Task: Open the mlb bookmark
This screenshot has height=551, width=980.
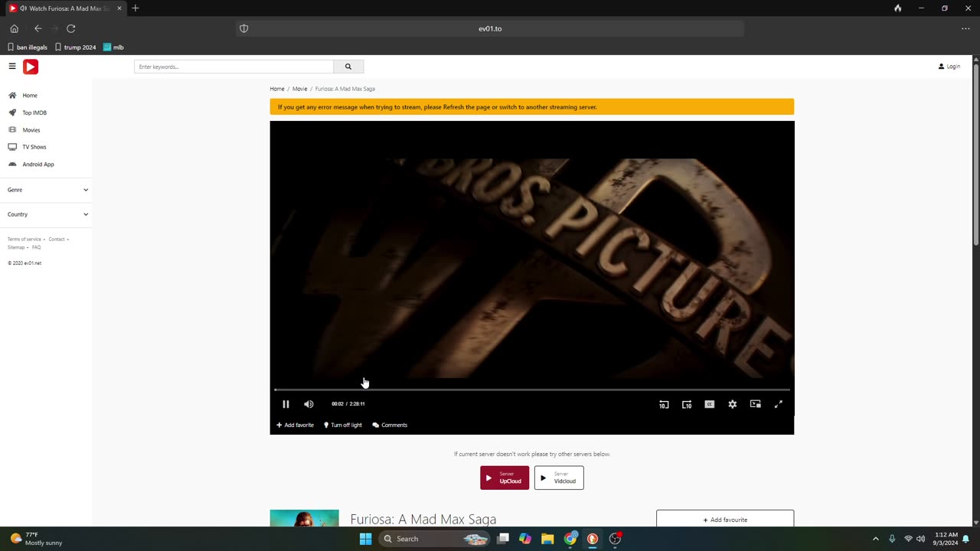Action: click(113, 47)
